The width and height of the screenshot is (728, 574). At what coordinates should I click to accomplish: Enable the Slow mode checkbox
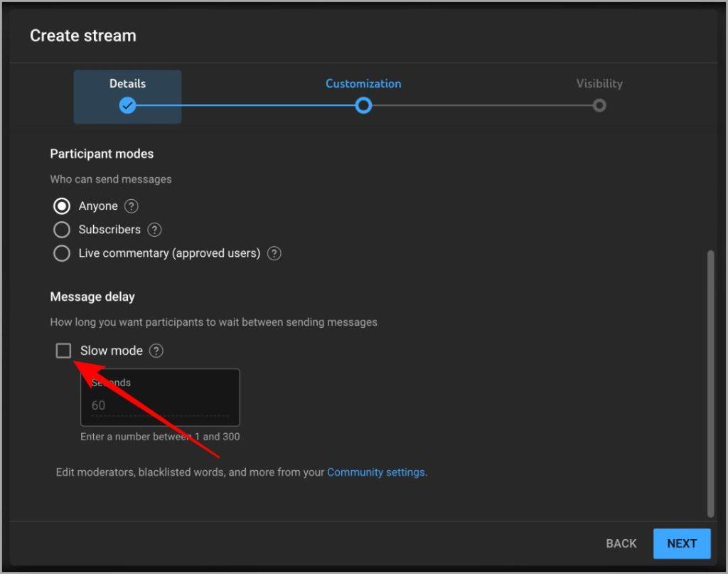click(63, 351)
